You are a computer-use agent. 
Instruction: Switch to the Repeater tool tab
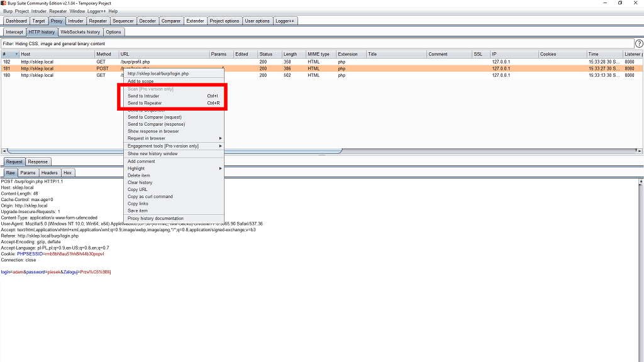tap(97, 21)
